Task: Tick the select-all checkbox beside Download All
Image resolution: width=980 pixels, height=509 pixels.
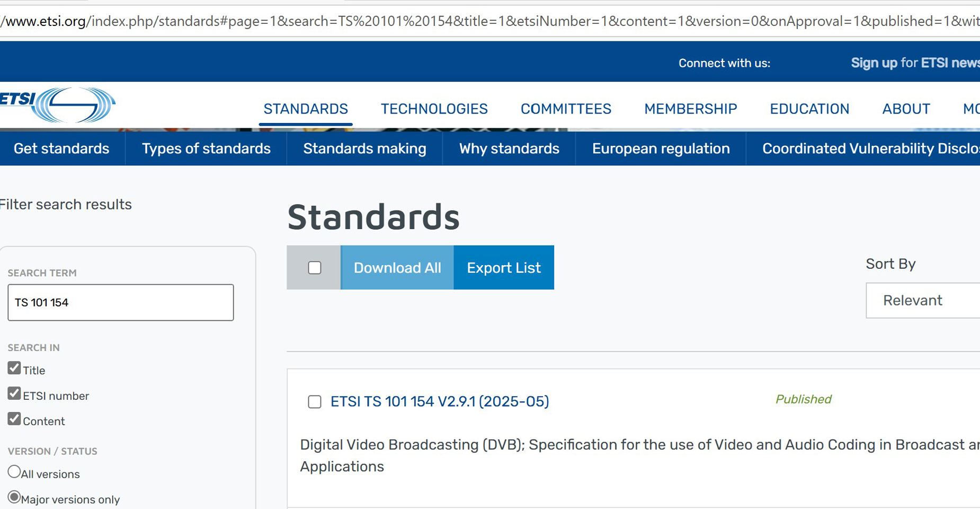Action: tap(315, 268)
